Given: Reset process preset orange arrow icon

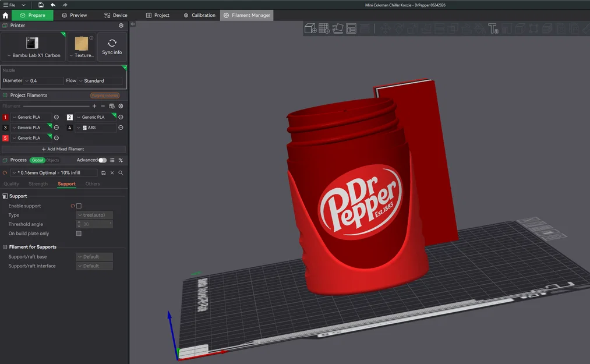Looking at the screenshot, I should pos(5,173).
